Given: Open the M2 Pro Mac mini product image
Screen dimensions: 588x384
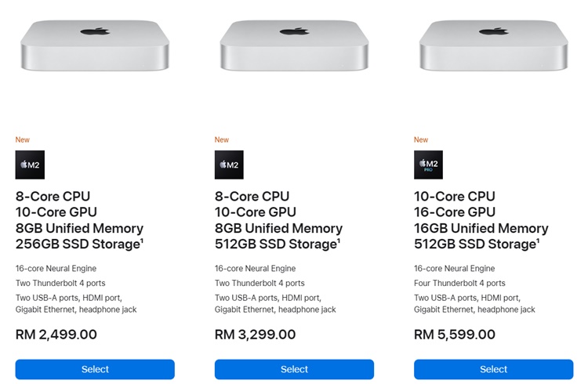Looking at the screenshot, I should click(493, 45).
